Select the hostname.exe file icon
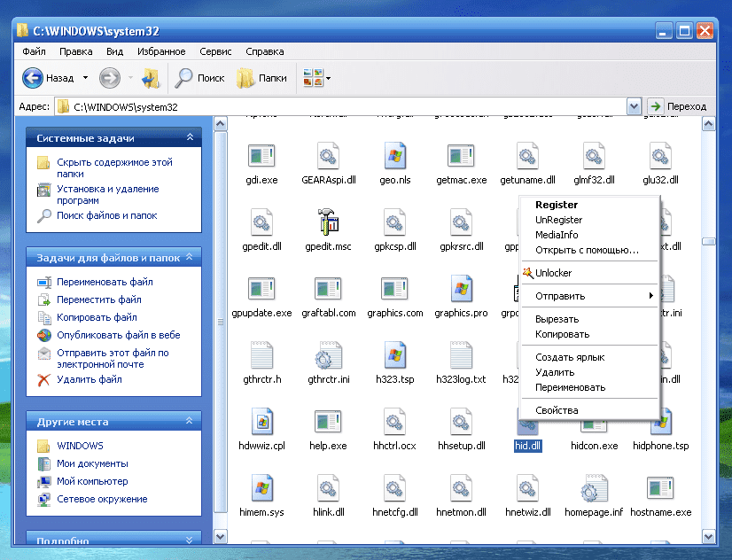 pyautogui.click(x=660, y=488)
